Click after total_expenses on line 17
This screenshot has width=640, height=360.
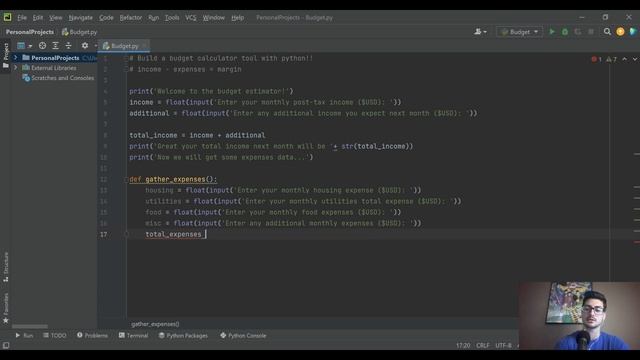pyautogui.click(x=206, y=234)
